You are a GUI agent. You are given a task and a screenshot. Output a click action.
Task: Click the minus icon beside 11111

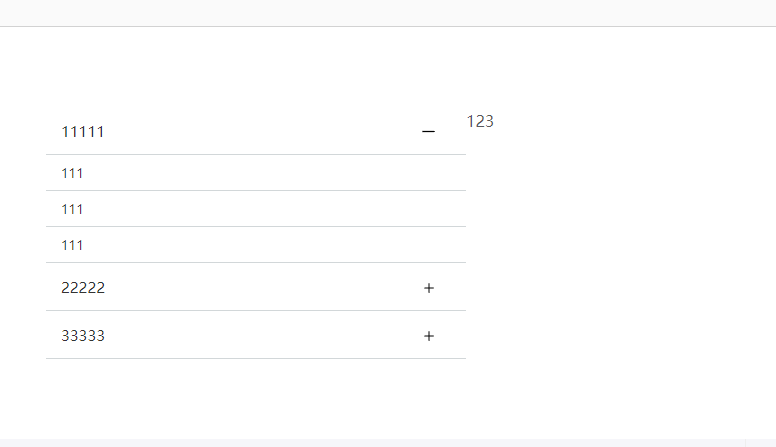click(x=428, y=132)
